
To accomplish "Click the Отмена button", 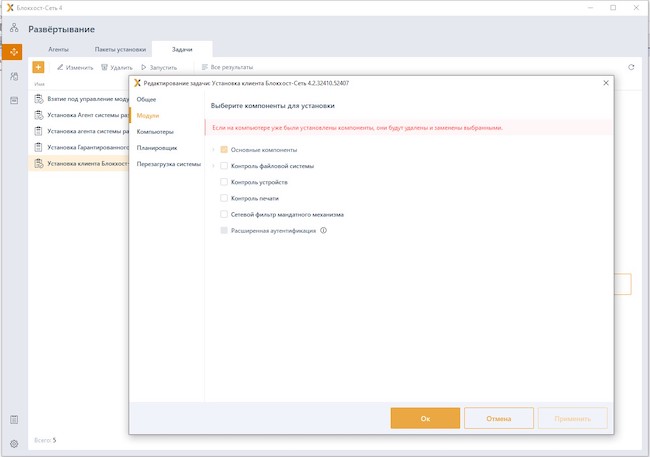I will 499,418.
